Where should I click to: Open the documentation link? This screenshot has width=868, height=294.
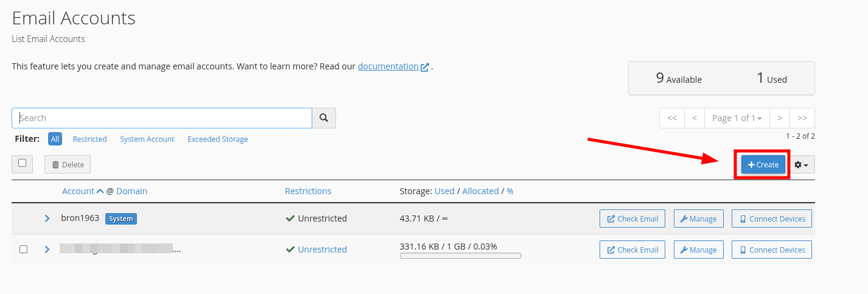(x=388, y=66)
